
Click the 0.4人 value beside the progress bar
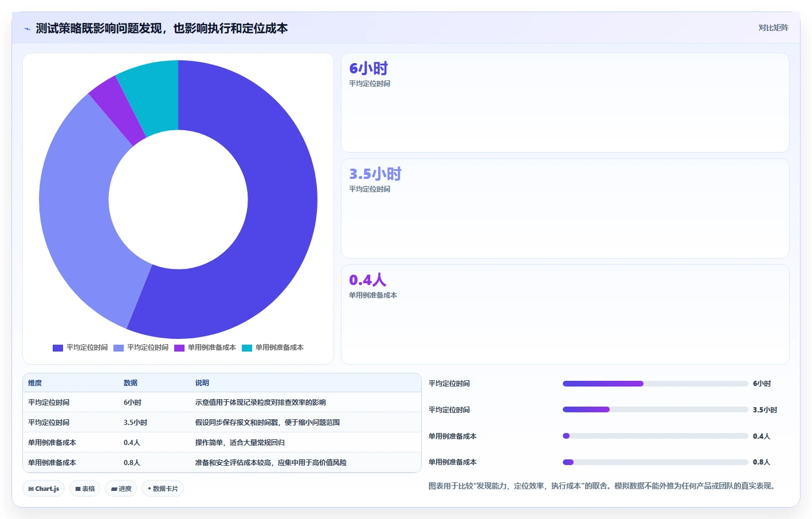pos(762,436)
